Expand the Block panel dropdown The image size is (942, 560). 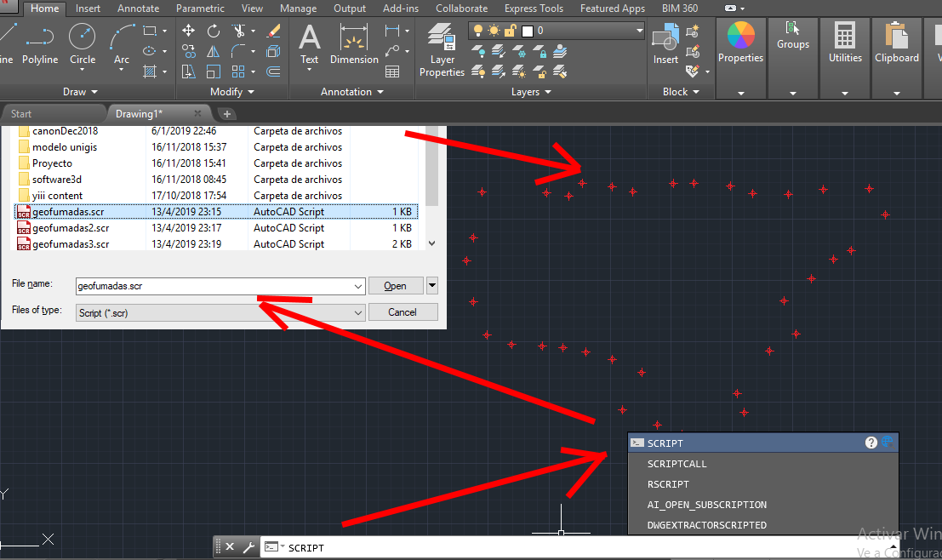tap(681, 92)
